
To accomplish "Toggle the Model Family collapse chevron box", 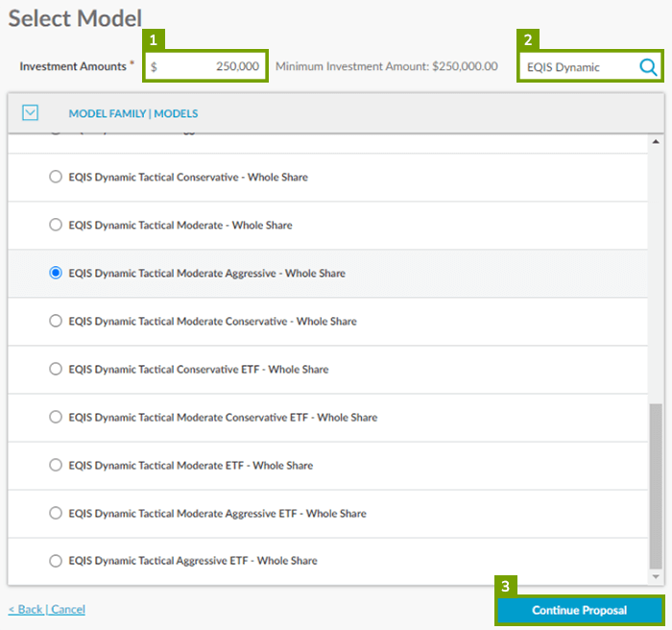I will [30, 112].
